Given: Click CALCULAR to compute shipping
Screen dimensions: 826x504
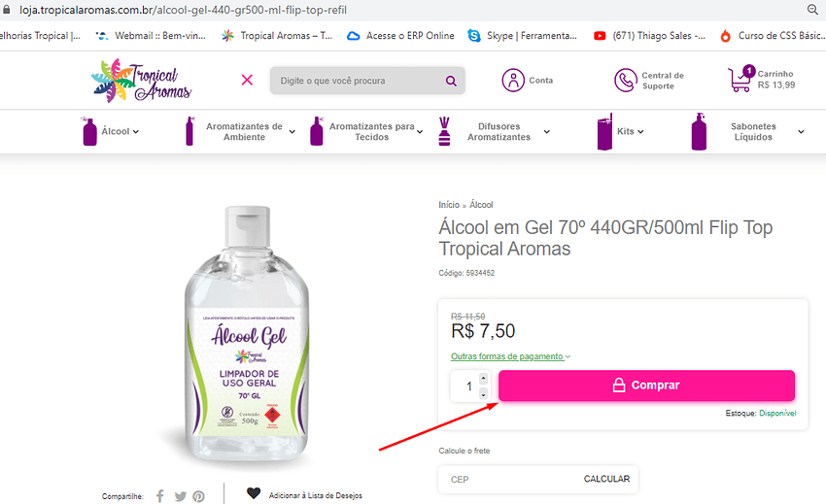Looking at the screenshot, I should pos(606,479).
